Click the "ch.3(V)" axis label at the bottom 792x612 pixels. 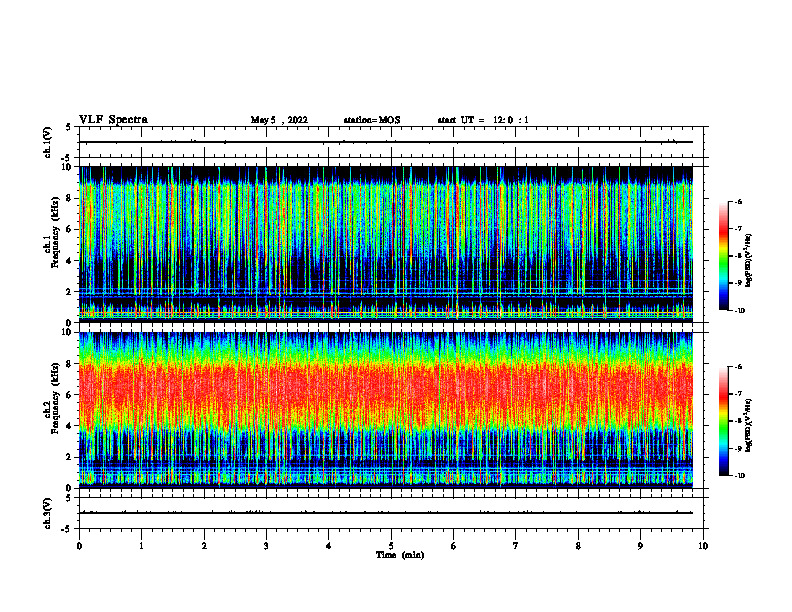click(48, 513)
